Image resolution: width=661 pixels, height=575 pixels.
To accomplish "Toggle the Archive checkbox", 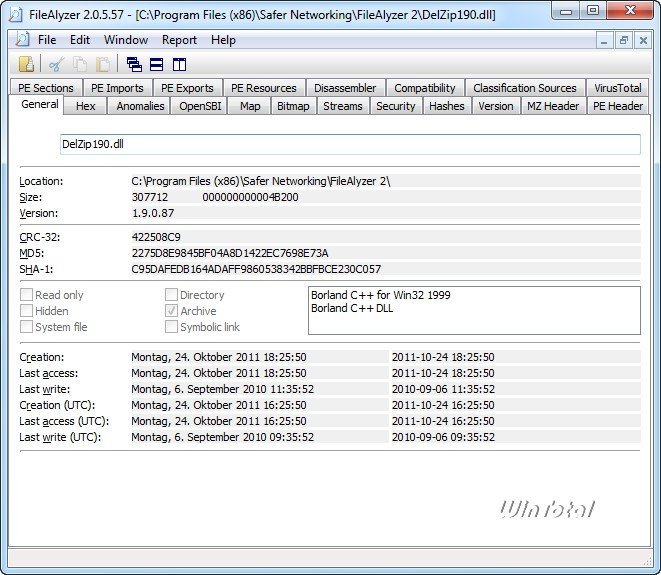I will point(171,311).
